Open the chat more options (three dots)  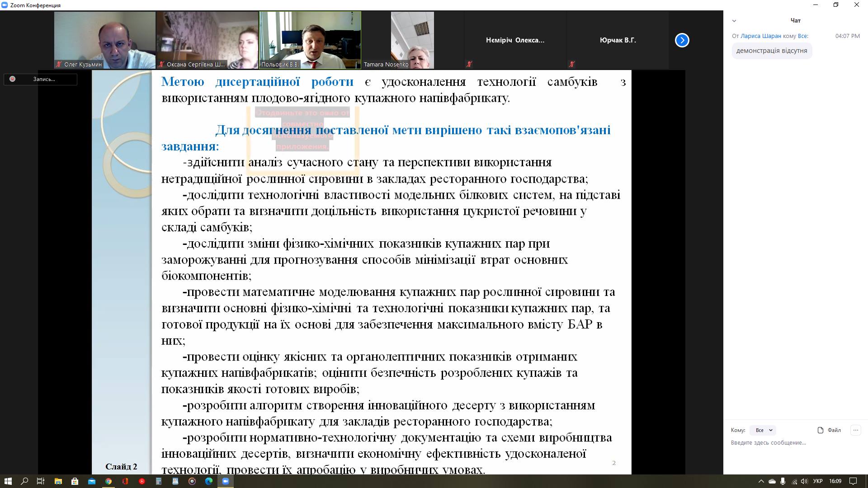pos(855,430)
